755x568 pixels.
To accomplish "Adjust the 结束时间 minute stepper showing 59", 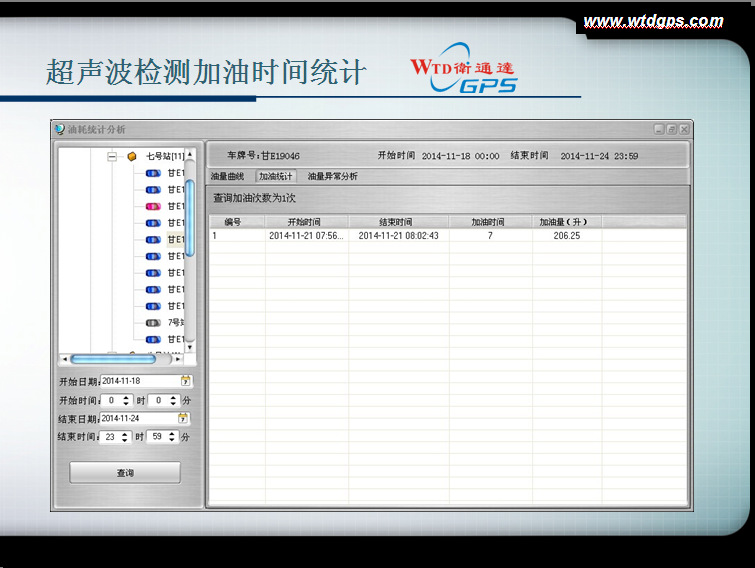I will [172, 437].
